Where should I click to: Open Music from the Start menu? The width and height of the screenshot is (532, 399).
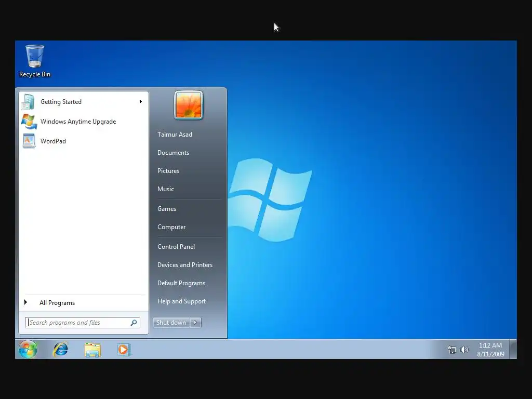coord(166,189)
